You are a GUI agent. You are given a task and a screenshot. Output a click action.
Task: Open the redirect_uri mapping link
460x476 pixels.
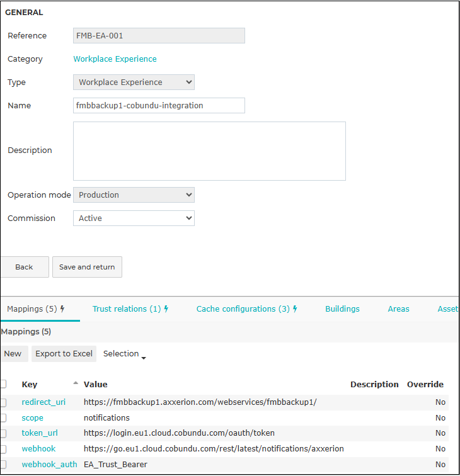click(43, 402)
